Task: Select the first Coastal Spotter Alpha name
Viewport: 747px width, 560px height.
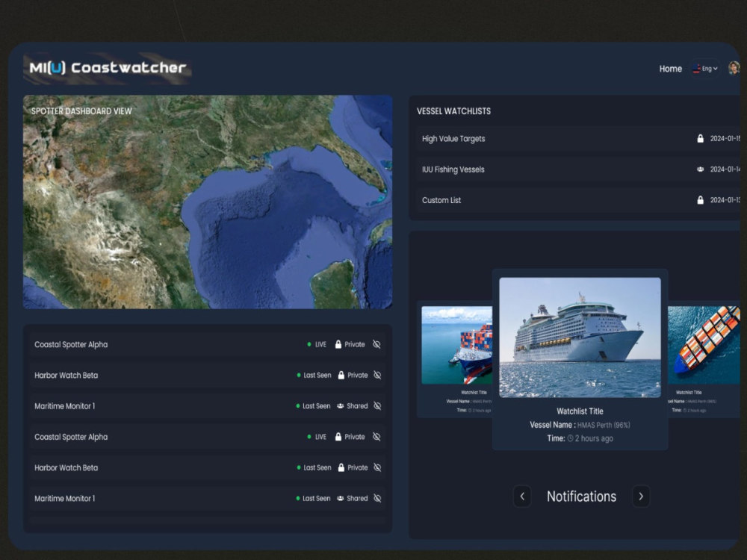Action: (71, 344)
